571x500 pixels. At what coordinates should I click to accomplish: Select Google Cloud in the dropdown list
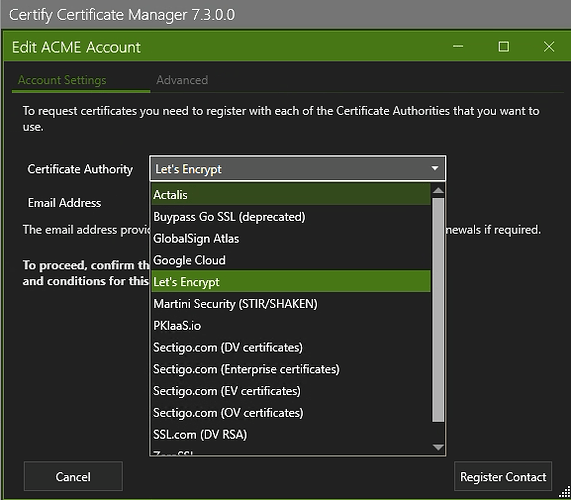(x=291, y=260)
